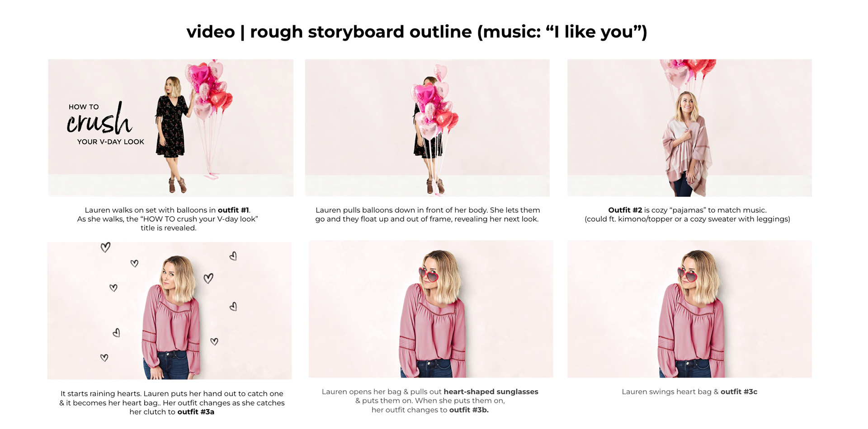Click the doodle heart at top left of hearts frame

[x=105, y=247]
